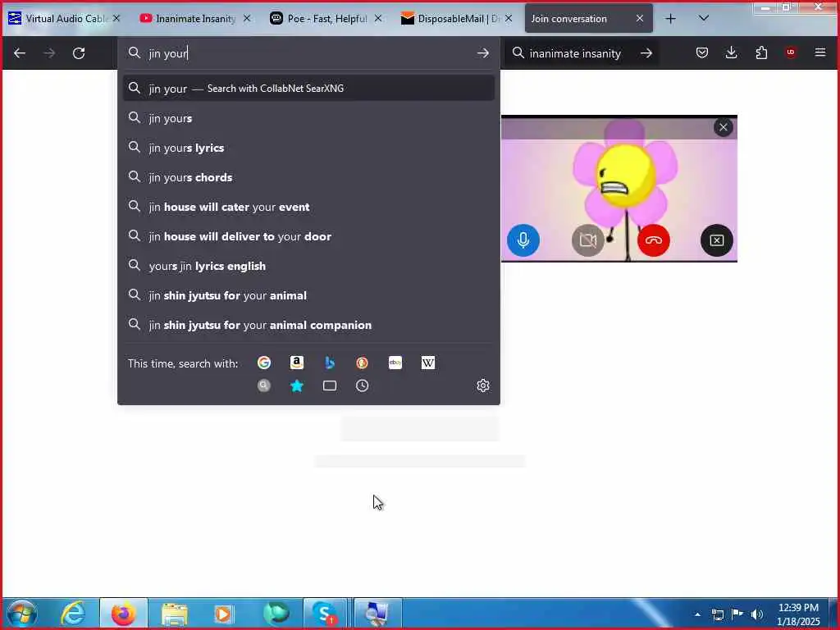Search with the grey magnifier engine icon
Screen dimensions: 840x630
point(263,386)
